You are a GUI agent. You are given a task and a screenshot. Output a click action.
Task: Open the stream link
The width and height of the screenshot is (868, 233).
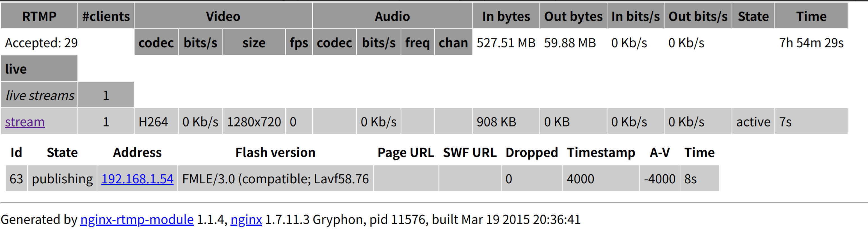(x=25, y=122)
